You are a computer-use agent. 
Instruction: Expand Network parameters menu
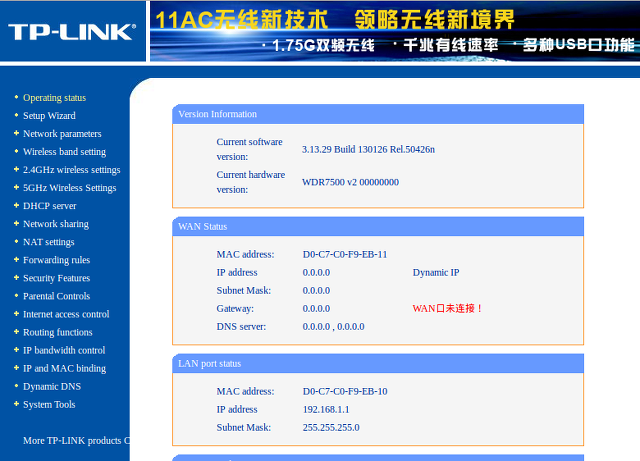[x=62, y=134]
